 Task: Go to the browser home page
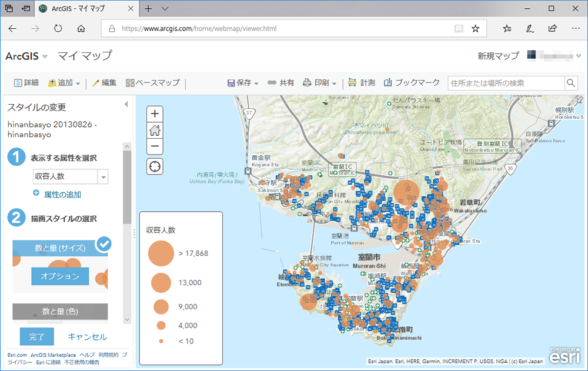pos(81,28)
